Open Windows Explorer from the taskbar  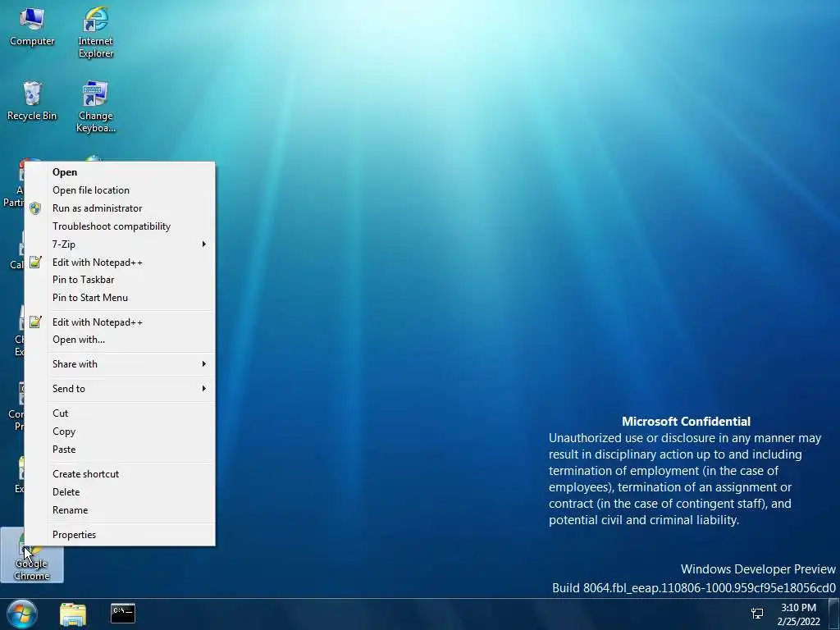[73, 614]
